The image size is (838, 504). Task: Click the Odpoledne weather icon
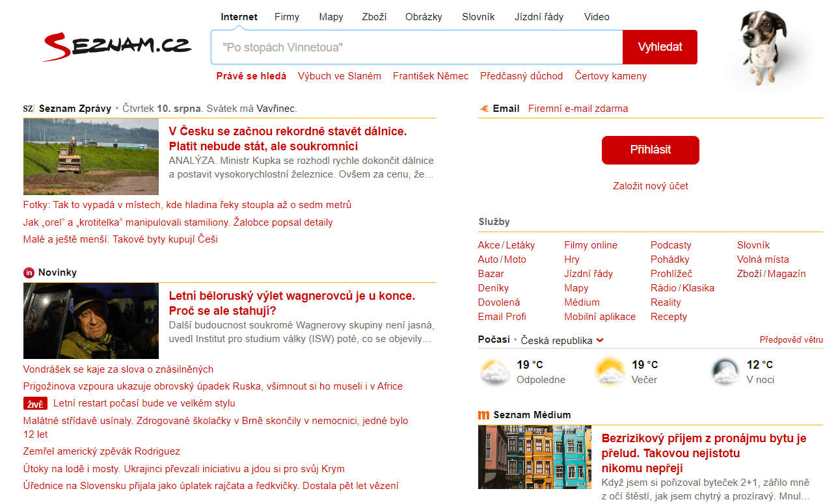tap(494, 372)
